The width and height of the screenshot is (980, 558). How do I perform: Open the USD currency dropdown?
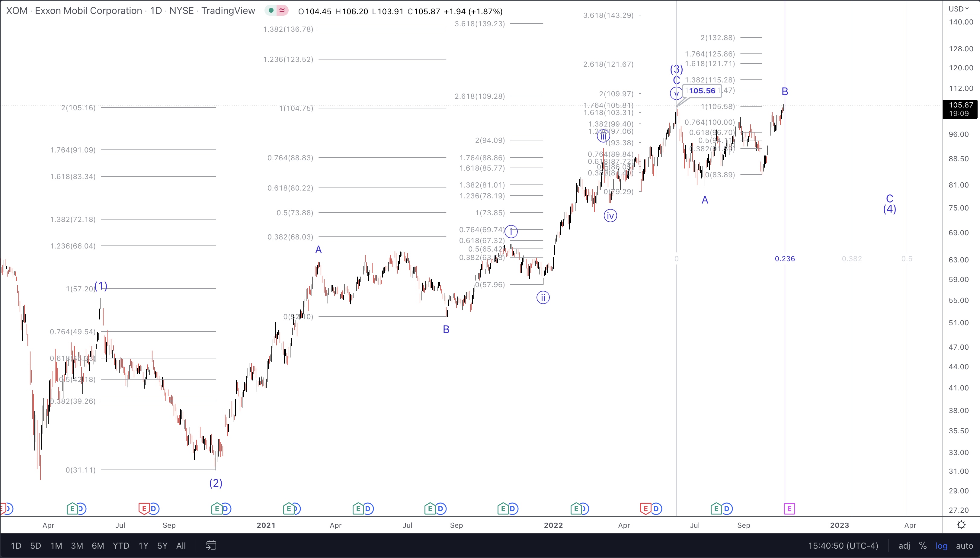pyautogui.click(x=959, y=8)
